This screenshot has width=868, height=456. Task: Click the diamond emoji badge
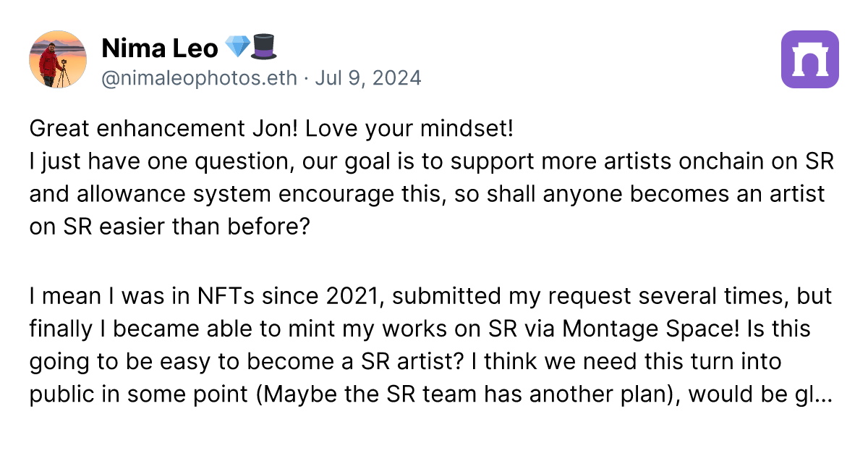237,48
